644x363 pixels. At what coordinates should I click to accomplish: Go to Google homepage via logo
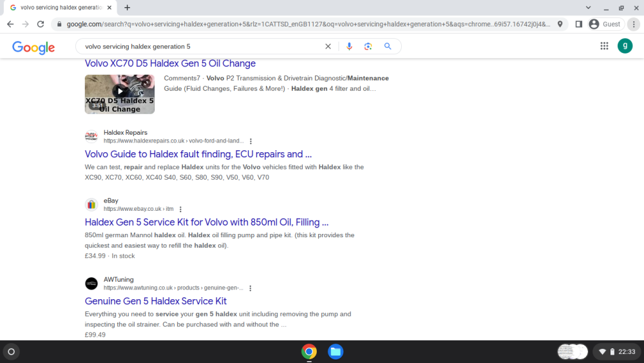coord(33,47)
